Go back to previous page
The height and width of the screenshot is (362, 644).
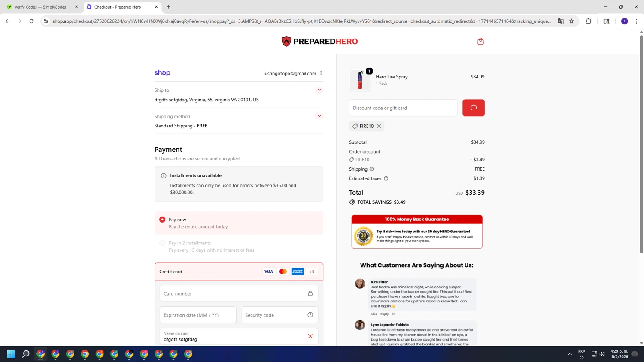[x=7, y=21]
